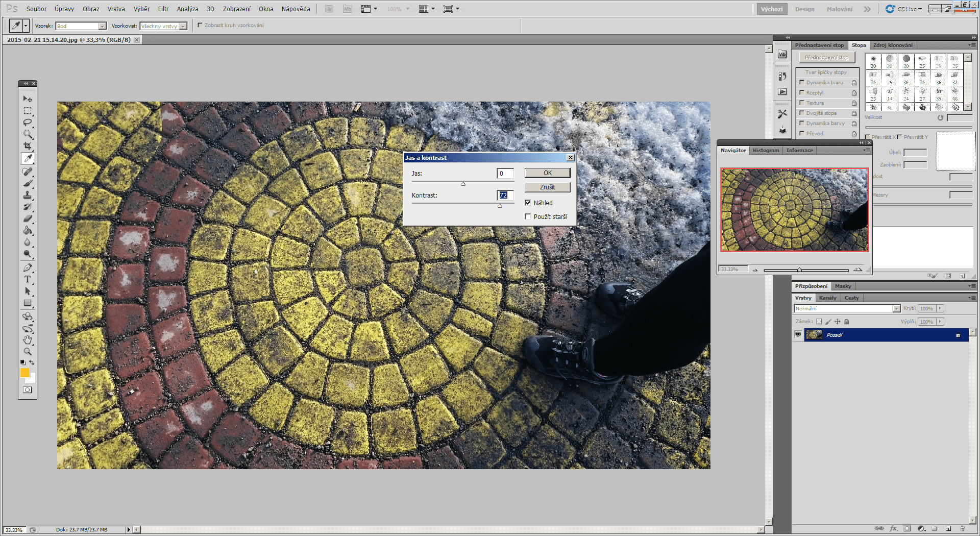
Task: Select the Healing Brush tool
Action: pos(28,172)
